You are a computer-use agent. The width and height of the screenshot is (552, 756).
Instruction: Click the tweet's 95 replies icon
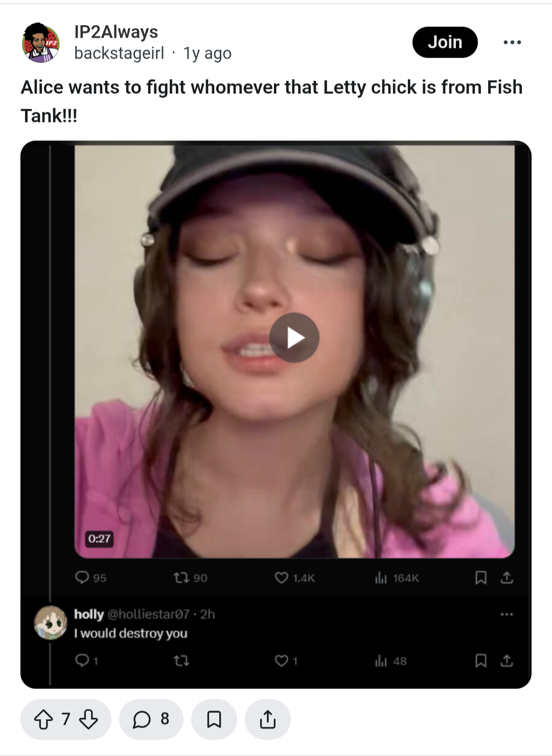[82, 577]
